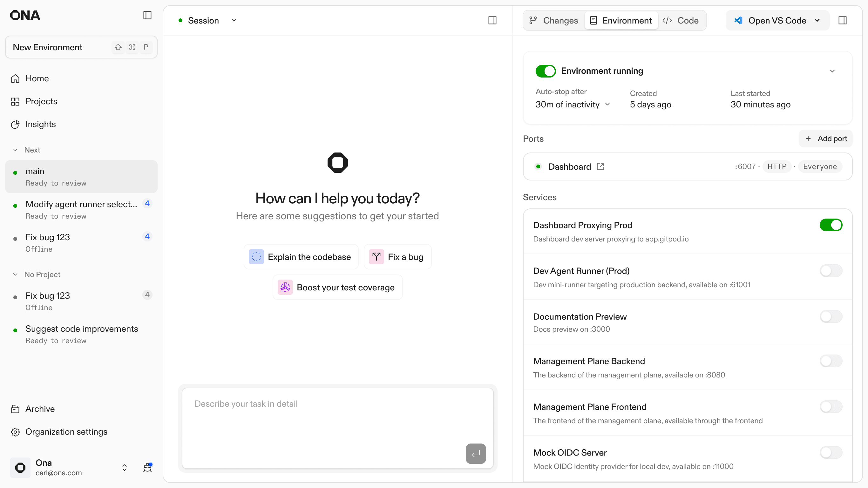Toggle the far-right panel layout icon
868x488 pixels.
coord(842,20)
